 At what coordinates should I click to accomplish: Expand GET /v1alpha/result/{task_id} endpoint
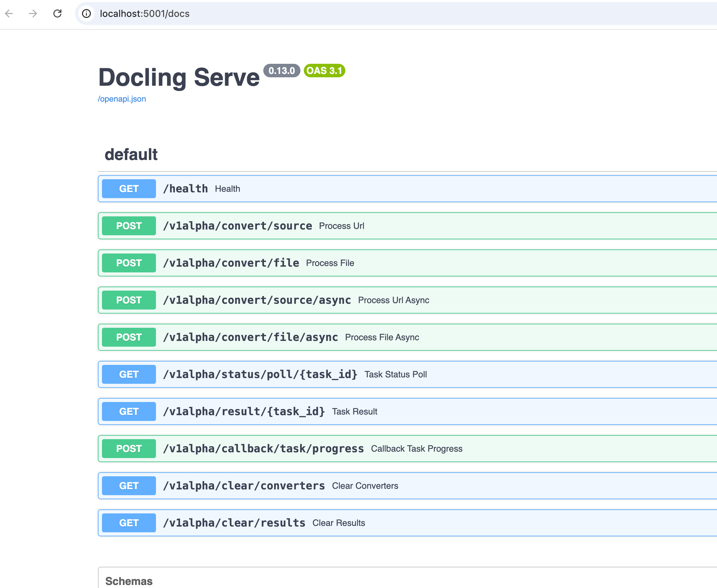point(407,411)
